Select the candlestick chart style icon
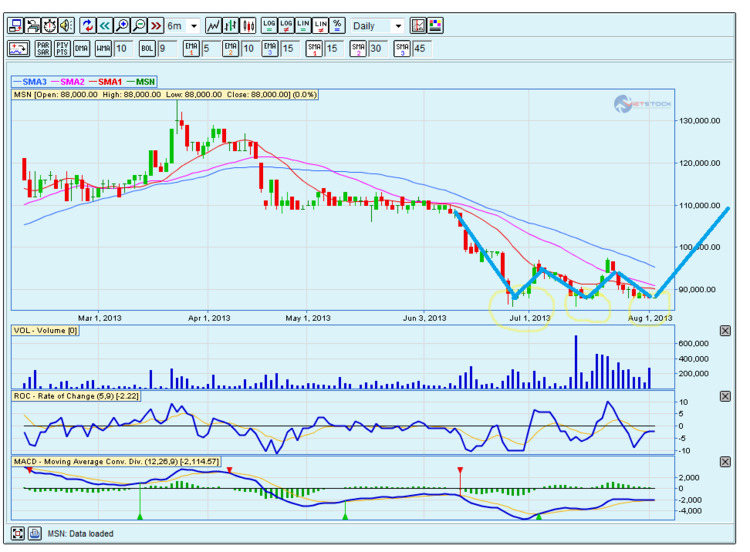Viewport: 750px width, 552px height. (x=248, y=25)
